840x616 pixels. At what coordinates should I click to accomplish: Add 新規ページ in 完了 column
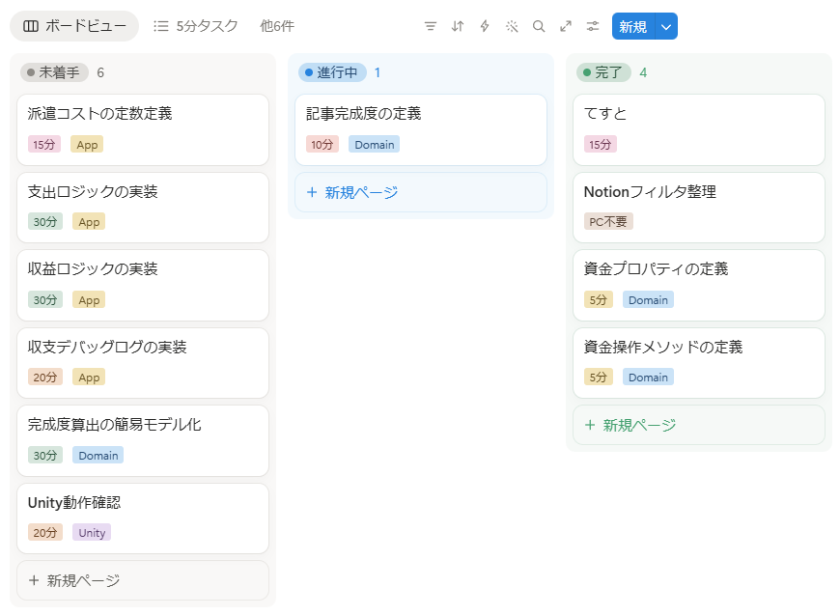coord(699,425)
